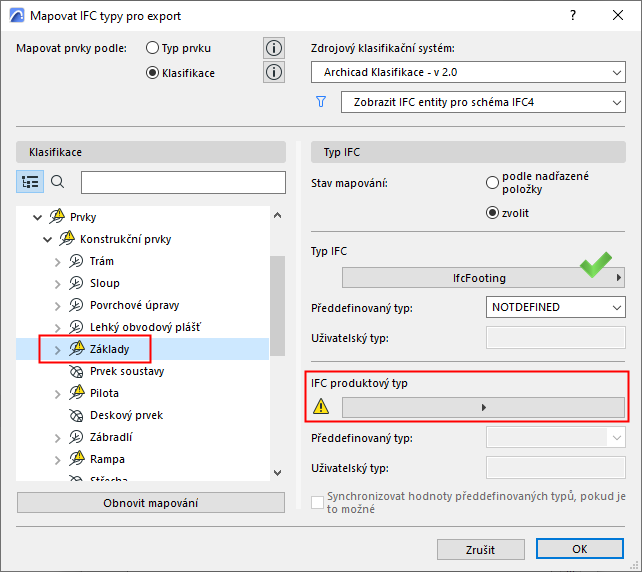This screenshot has height=572, width=642.
Task: Enable Synchronizovat hodnoty předdefinovaných typů checkbox
Action: [319, 501]
